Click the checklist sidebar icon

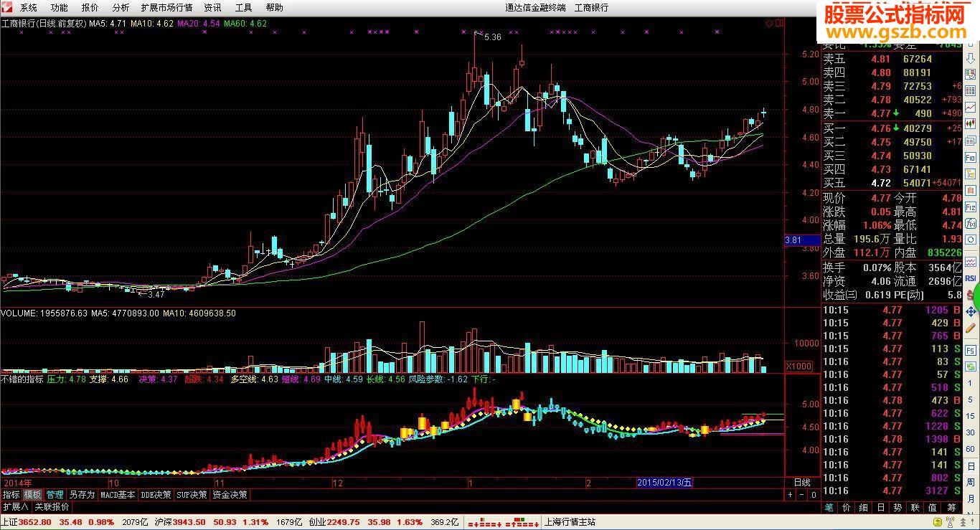tap(971, 74)
